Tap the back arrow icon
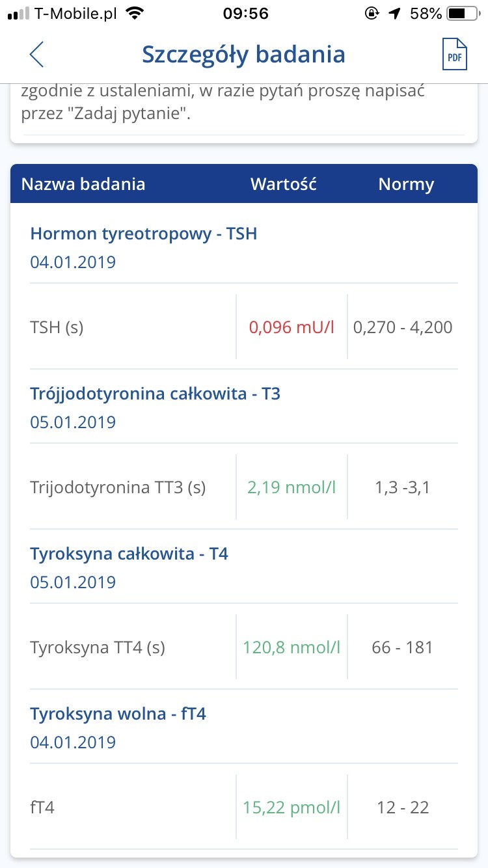The image size is (488, 868). point(37,55)
